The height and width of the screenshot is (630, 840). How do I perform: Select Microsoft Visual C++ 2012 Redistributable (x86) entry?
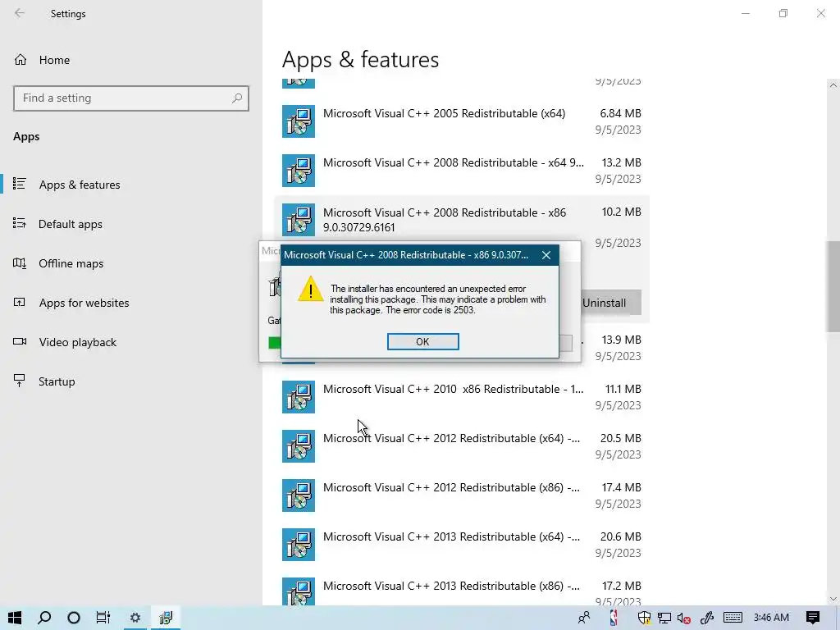(462, 495)
